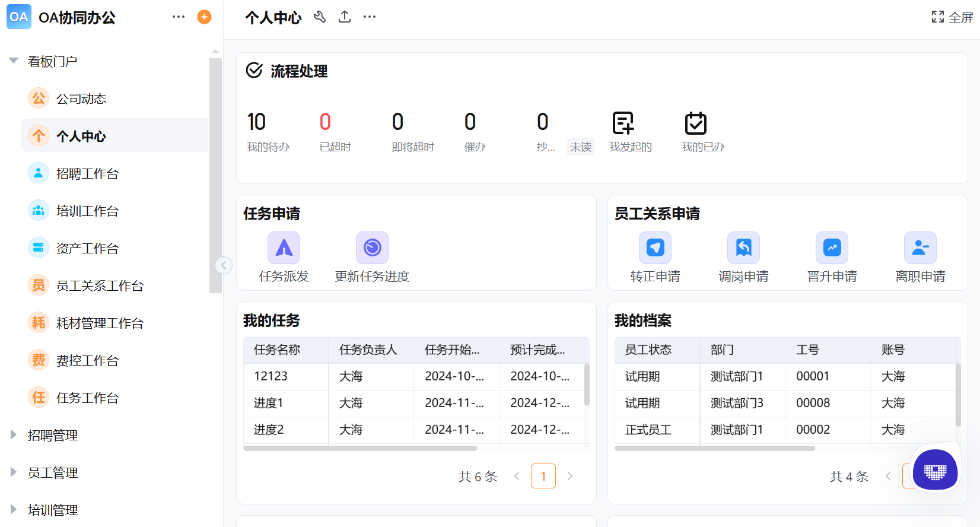The width and height of the screenshot is (980, 527).
Task: Open the 催办 counter
Action: (475, 132)
